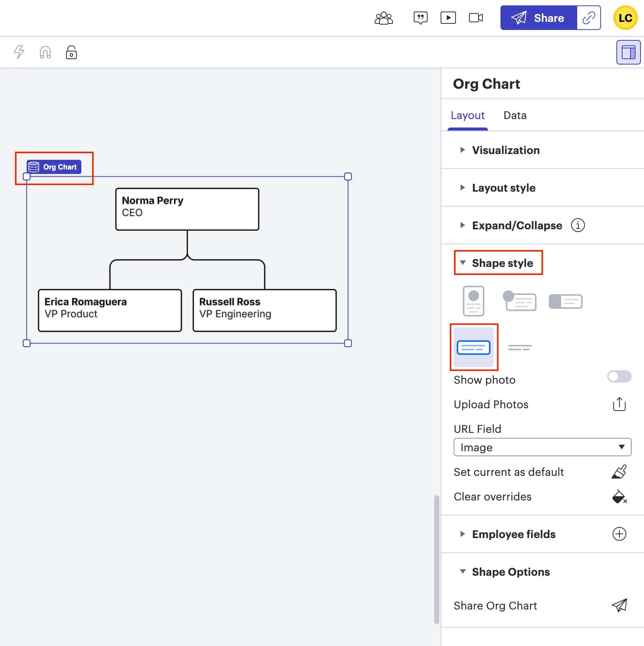The width and height of the screenshot is (644, 646).
Task: Click the Share button
Action: coord(538,18)
